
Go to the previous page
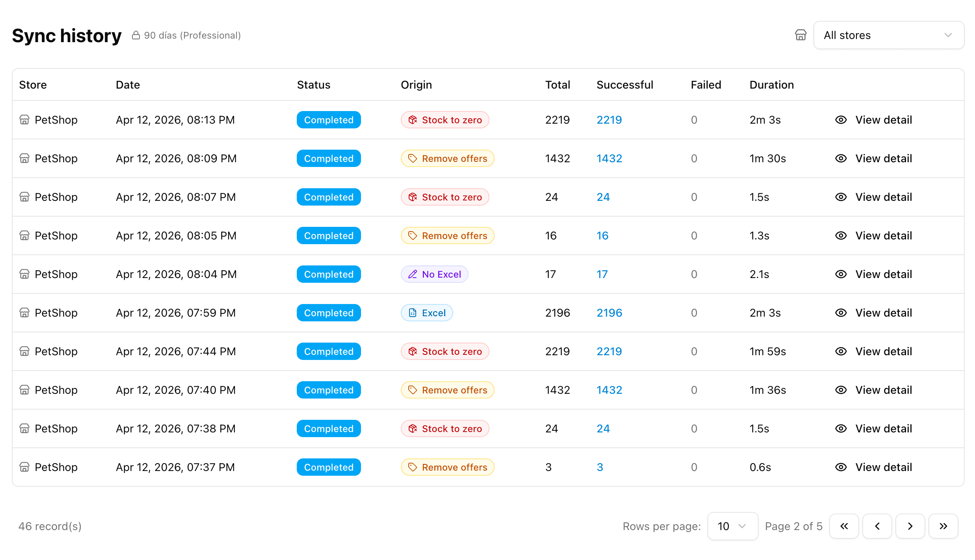pos(877,526)
